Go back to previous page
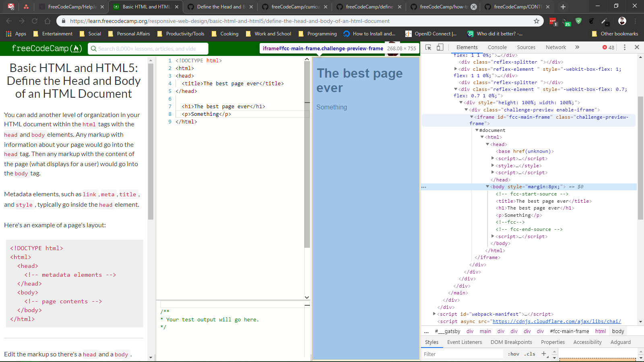The width and height of the screenshot is (644, 362). click(9, 21)
